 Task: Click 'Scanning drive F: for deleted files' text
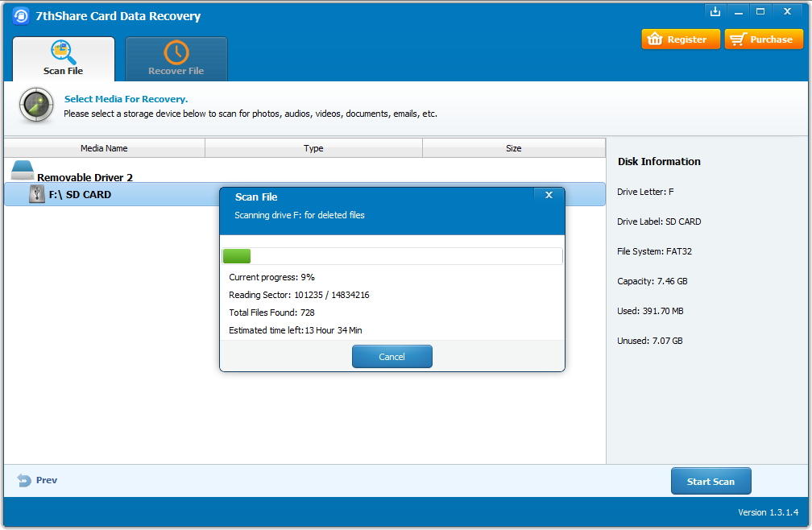coord(300,215)
